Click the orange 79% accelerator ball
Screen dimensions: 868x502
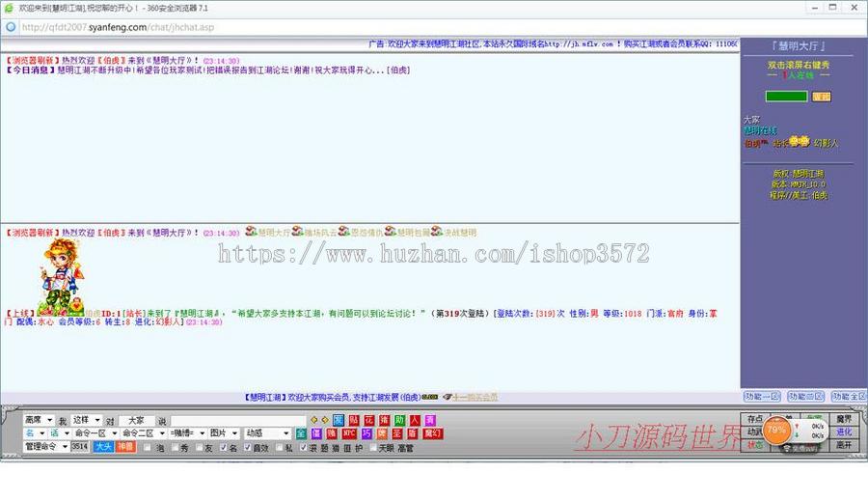pyautogui.click(x=776, y=430)
